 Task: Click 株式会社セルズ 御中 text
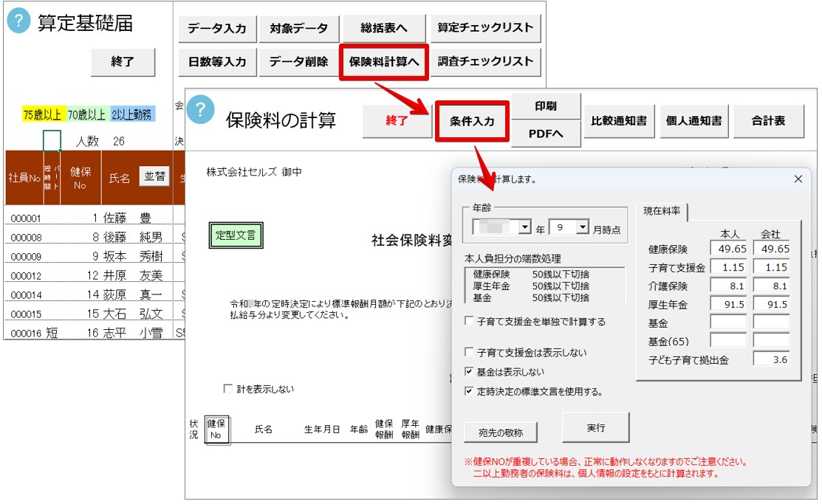[254, 172]
